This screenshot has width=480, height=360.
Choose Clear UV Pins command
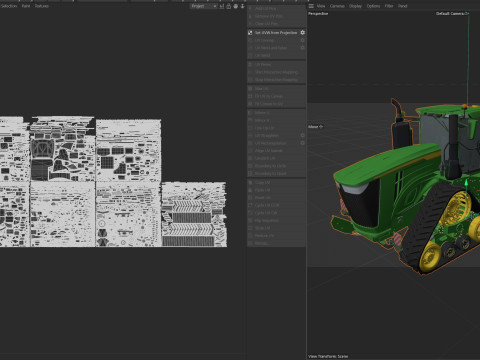click(x=276, y=24)
